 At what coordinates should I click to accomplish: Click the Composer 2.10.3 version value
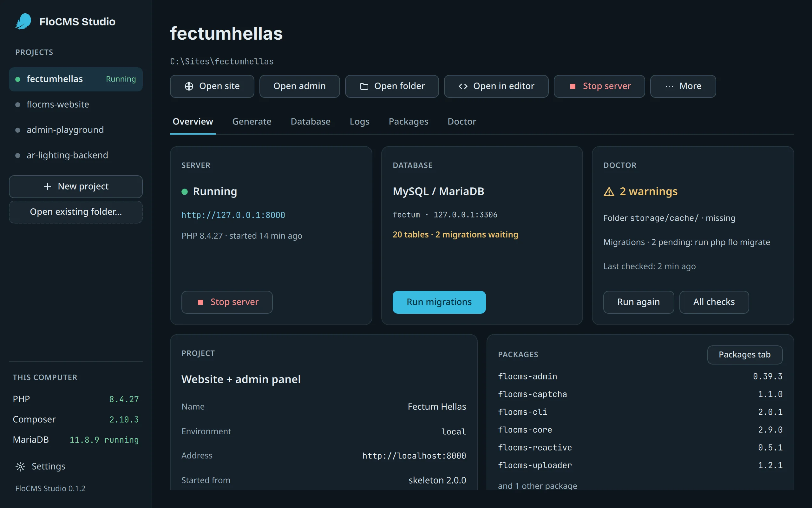[124, 420]
